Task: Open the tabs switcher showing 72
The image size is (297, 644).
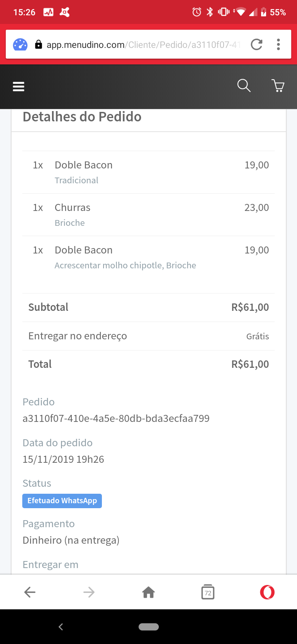Action: tap(208, 592)
